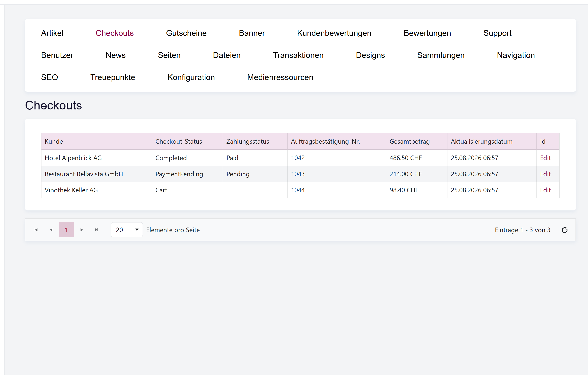This screenshot has width=588, height=375.
Task: Sort by Checkout-Status column header
Action: 187,141
